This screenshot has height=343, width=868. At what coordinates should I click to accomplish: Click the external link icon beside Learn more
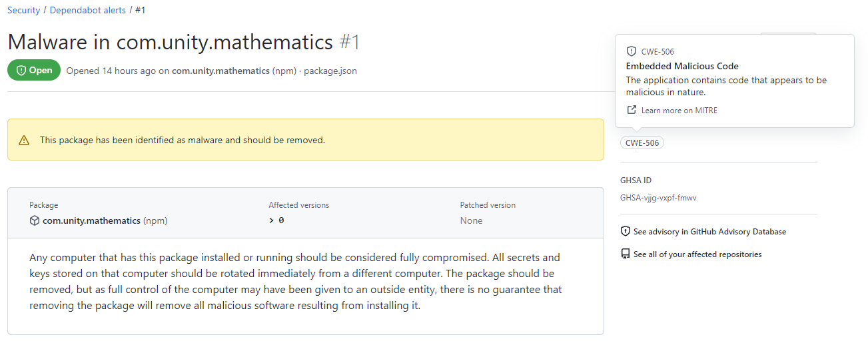tap(632, 110)
